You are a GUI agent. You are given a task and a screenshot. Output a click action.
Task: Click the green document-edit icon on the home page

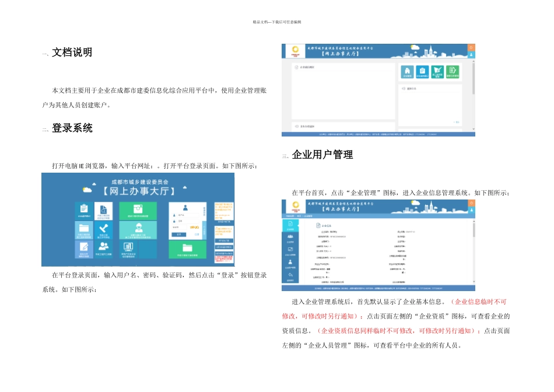tap(453, 72)
